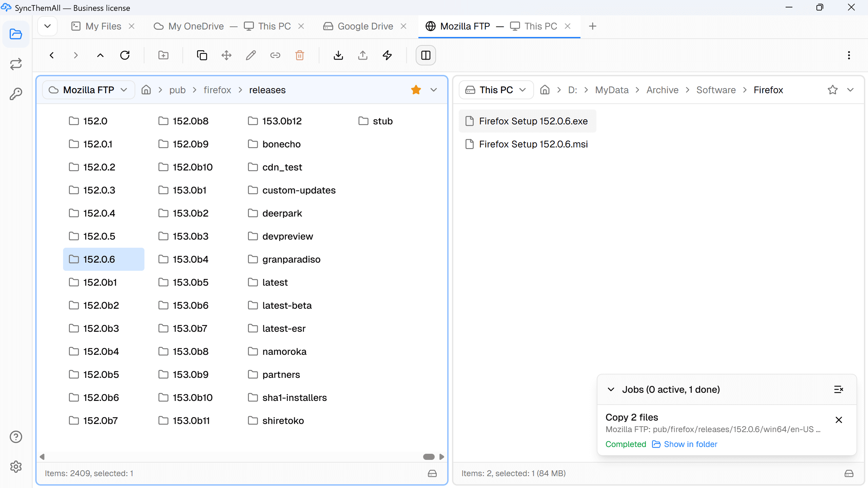Viewport: 868px width, 488px height.
Task: Navigate to Archive in breadcrumb
Action: [663, 90]
